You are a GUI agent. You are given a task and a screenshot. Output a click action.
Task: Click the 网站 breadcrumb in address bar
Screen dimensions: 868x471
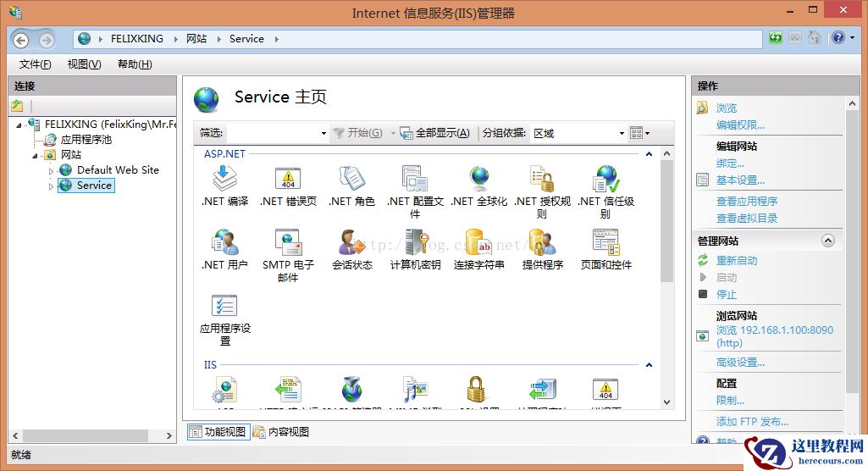tap(196, 39)
